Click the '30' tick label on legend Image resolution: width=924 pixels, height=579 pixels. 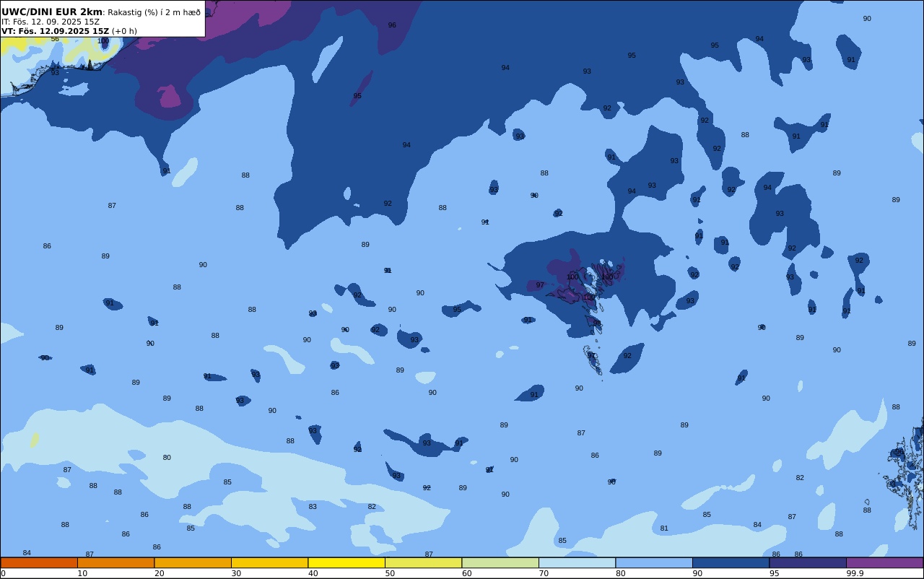[x=236, y=573]
